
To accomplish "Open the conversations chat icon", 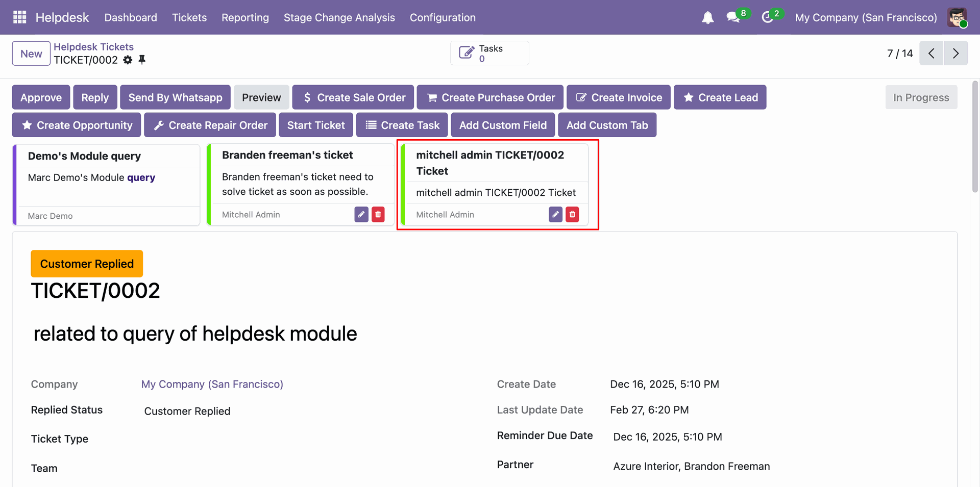I will coord(733,17).
